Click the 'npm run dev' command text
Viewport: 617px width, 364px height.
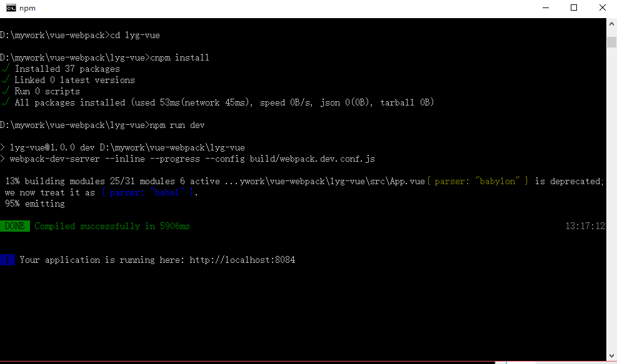pyautogui.click(x=177, y=125)
